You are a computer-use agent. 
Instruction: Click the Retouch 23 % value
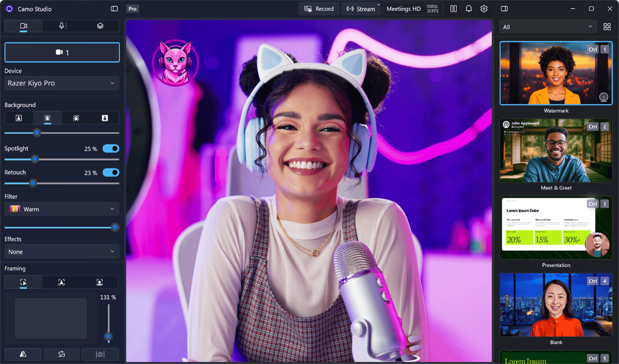[91, 173]
